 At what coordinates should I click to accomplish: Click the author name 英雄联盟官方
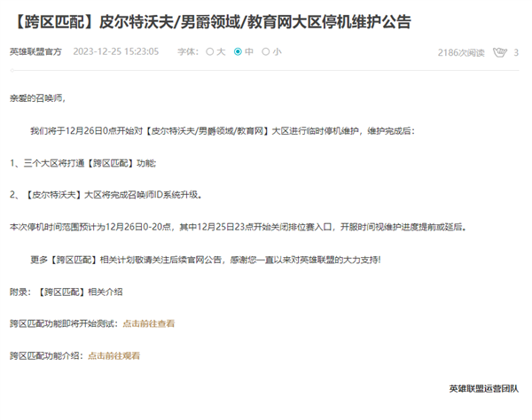[x=35, y=51]
